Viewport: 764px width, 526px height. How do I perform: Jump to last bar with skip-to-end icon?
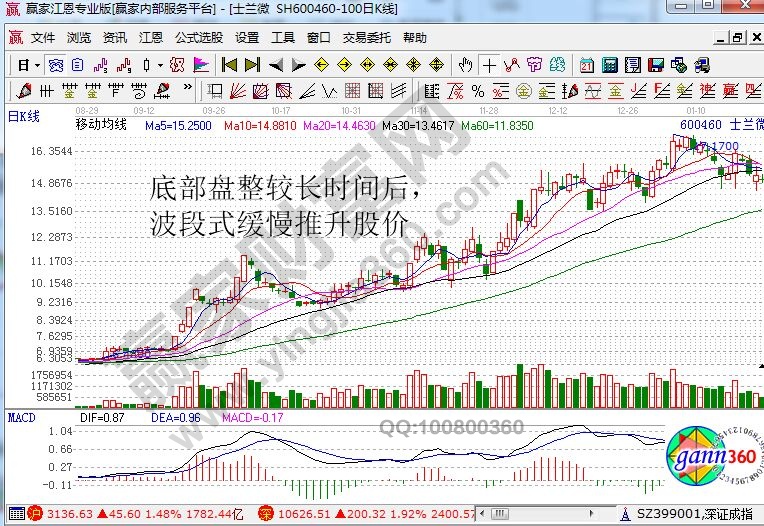(252, 65)
